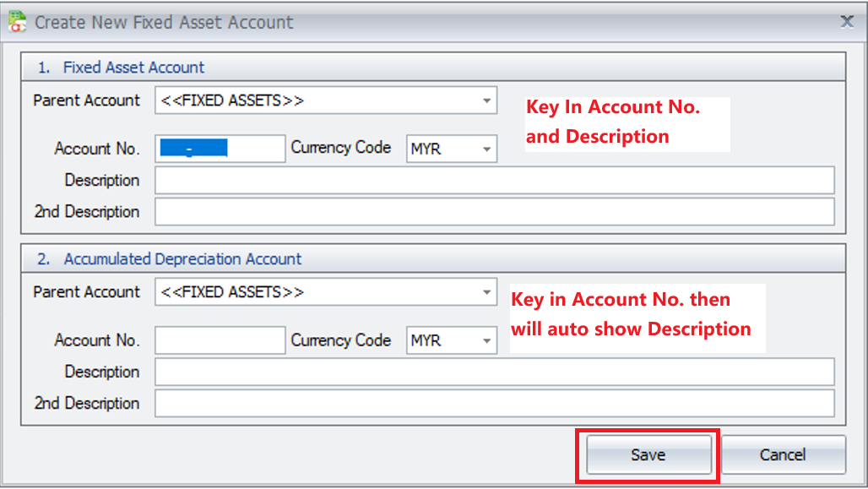The width and height of the screenshot is (868, 489).
Task: Expand Currency Code dropdown in Fixed Asset section
Action: (486, 149)
